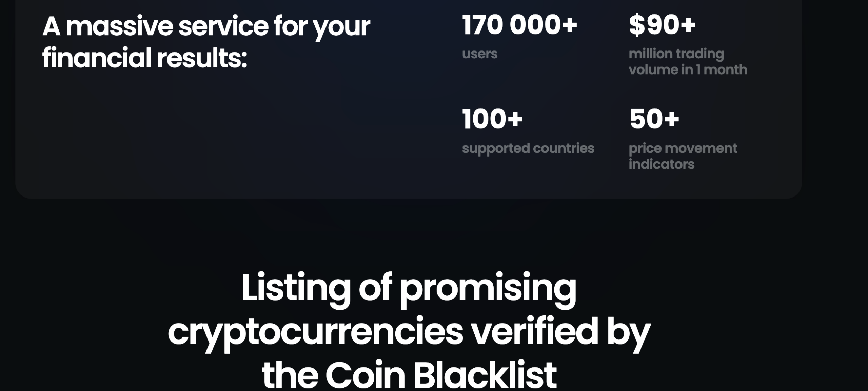This screenshot has width=868, height=391.
Task: Click the 170 000+ users figure
Action: [519, 25]
